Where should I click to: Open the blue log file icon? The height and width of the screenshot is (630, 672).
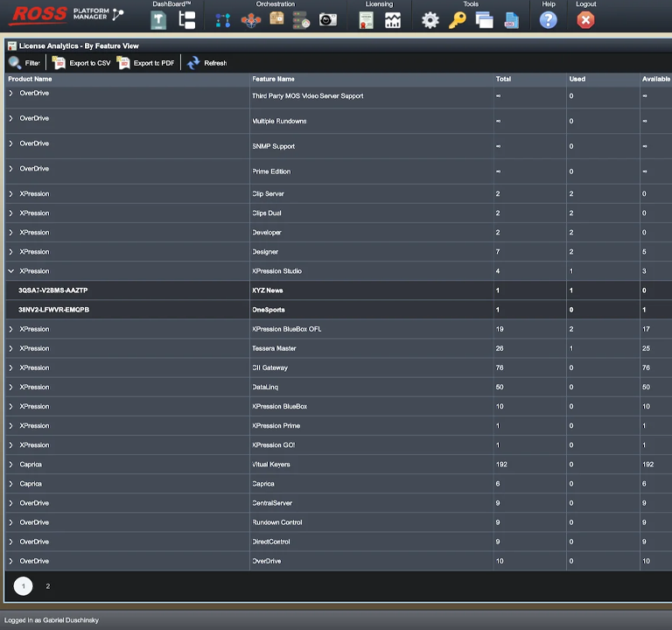[511, 20]
